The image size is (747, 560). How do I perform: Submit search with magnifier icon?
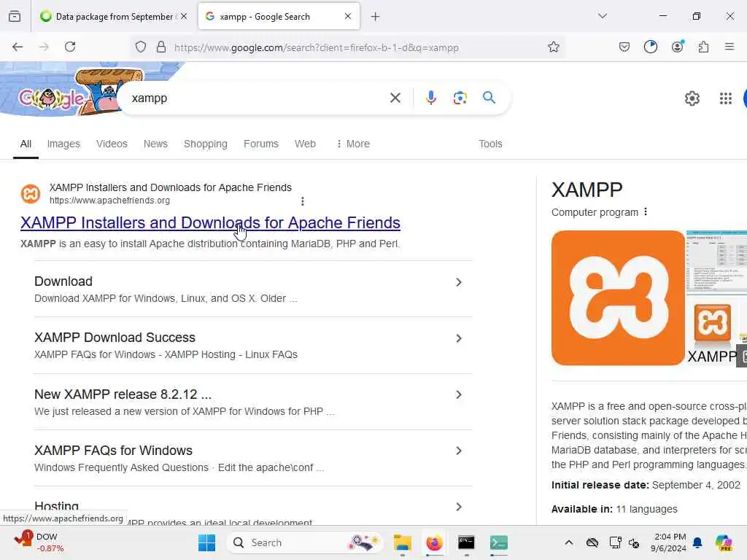(489, 98)
